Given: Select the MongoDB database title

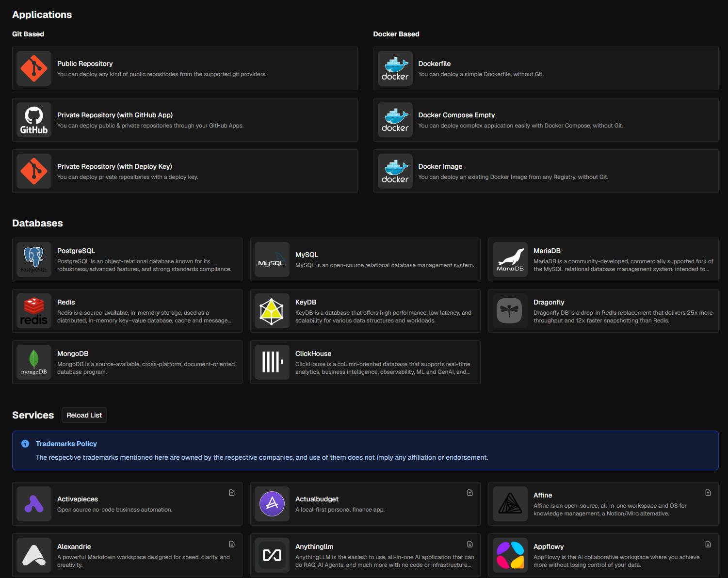Looking at the screenshot, I should (x=73, y=353).
